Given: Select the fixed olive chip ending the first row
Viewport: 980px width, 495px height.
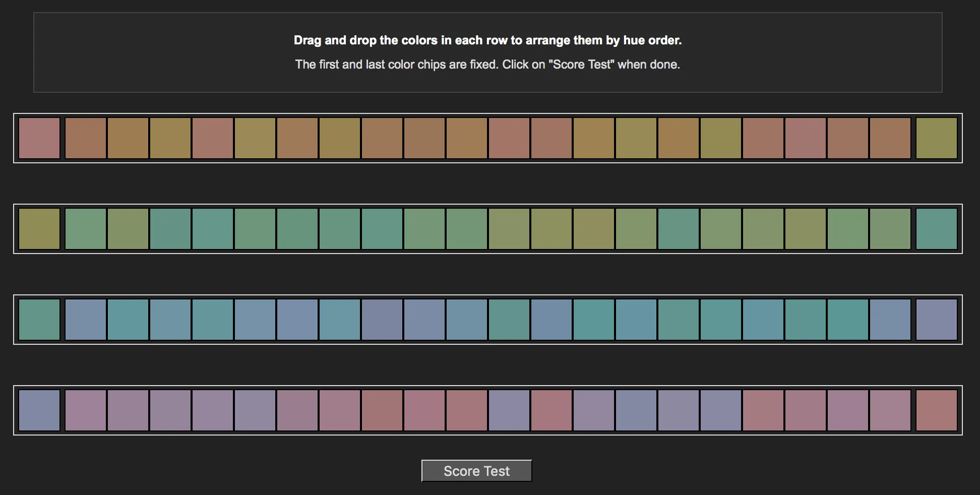Looking at the screenshot, I should coord(937,138).
